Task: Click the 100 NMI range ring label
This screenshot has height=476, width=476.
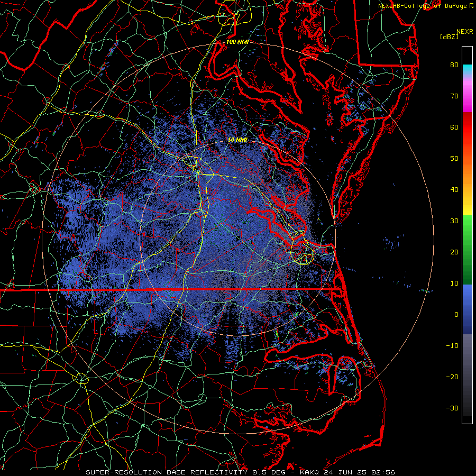Action: click(237, 42)
